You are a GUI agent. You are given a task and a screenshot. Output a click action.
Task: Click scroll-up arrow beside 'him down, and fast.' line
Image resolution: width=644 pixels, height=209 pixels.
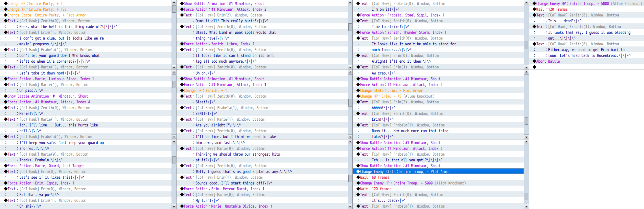point(350,142)
